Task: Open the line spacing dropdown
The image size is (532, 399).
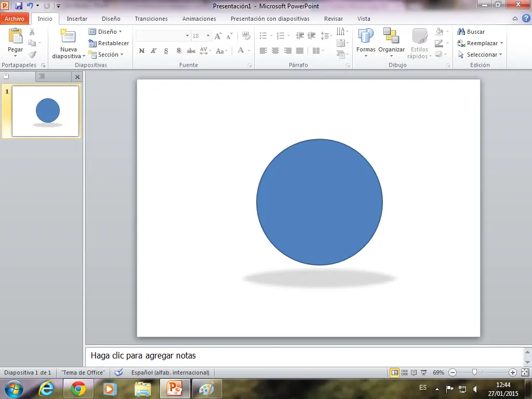Action: tap(326, 36)
